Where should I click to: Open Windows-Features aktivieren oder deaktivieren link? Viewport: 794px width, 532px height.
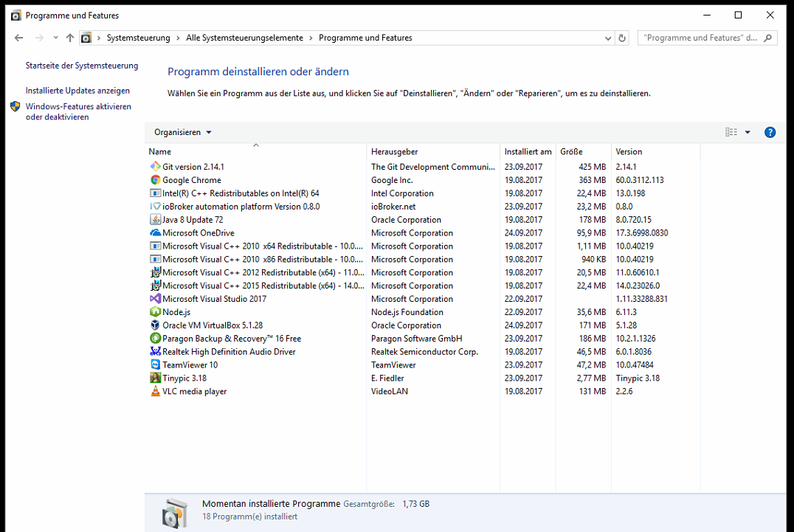(78, 111)
